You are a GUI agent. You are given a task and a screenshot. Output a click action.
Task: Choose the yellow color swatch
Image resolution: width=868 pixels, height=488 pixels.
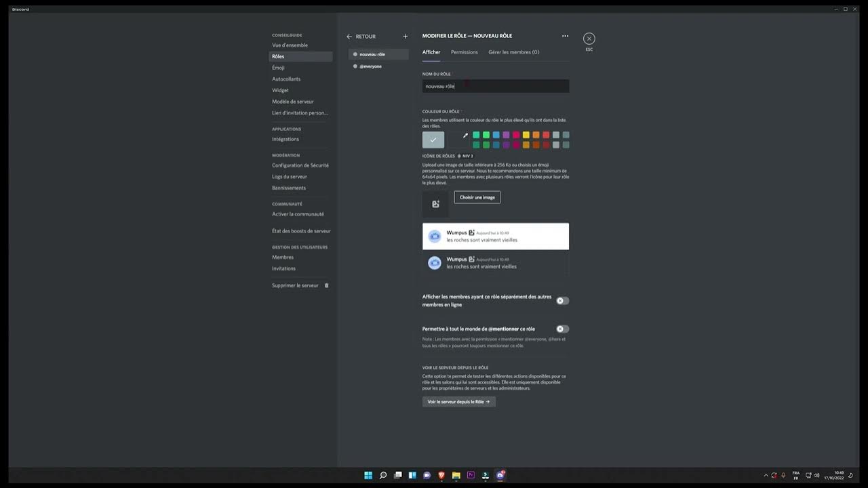526,135
